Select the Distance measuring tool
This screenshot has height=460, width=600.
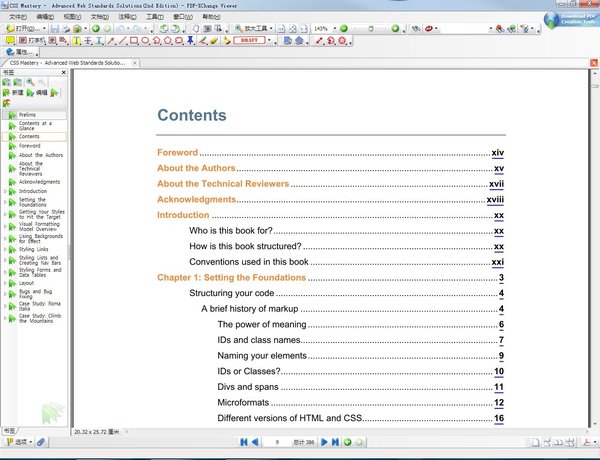coord(319,40)
